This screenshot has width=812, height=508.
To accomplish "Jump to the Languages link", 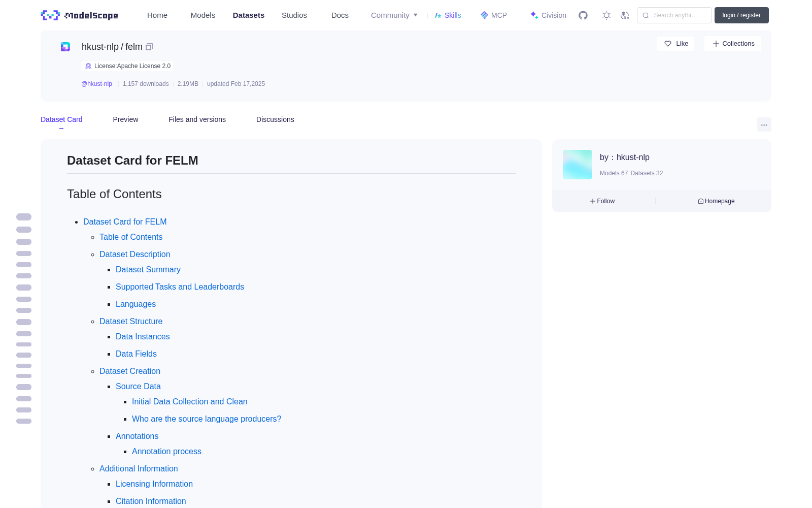I will tap(136, 304).
